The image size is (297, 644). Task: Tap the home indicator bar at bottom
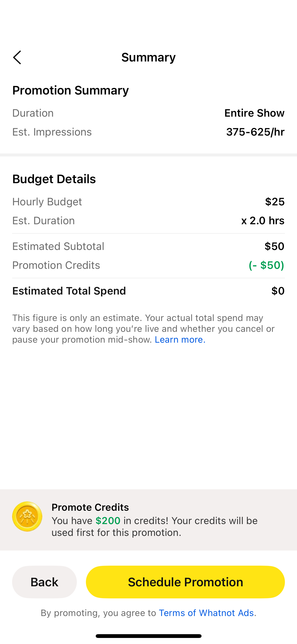(148, 636)
